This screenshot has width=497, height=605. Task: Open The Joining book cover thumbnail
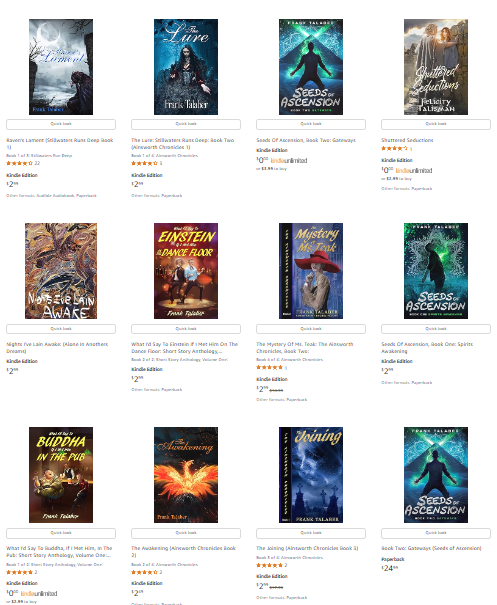311,475
